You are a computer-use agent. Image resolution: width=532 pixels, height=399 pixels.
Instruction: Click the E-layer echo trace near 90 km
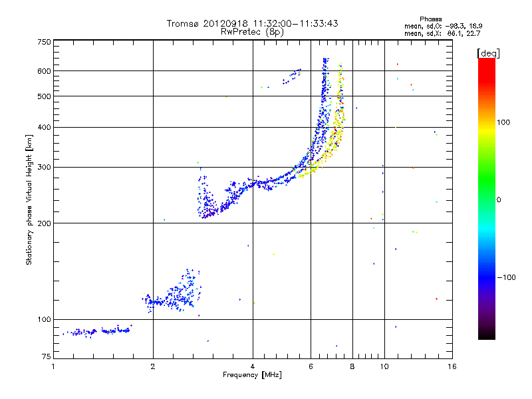click(96, 331)
